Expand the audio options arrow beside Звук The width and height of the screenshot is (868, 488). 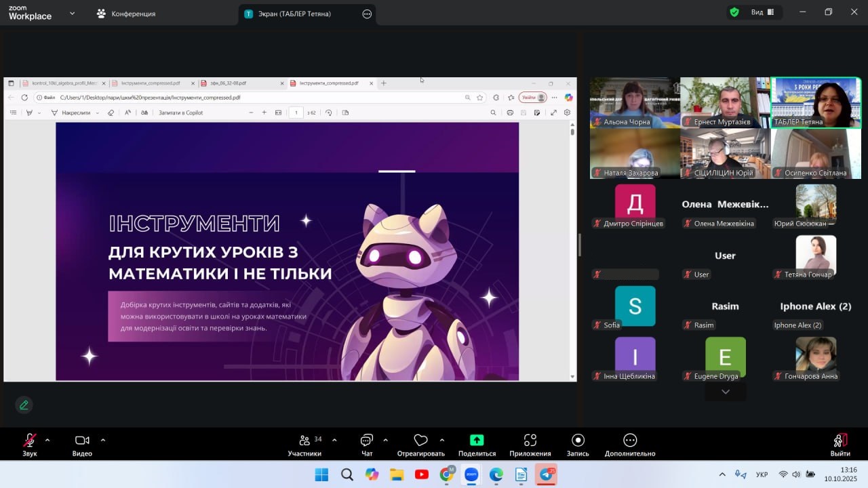[x=47, y=440]
